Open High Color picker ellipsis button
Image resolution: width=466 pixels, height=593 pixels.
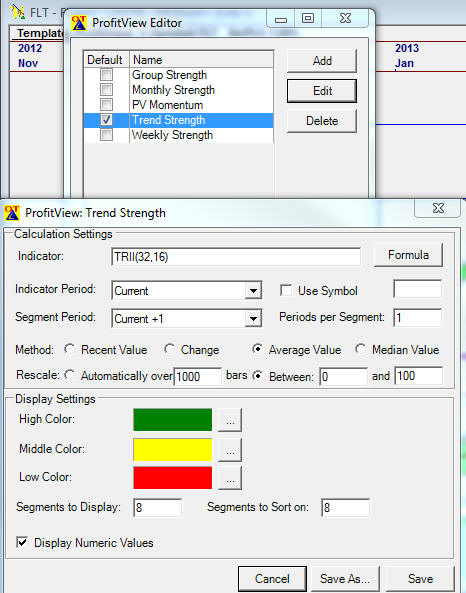pos(230,420)
